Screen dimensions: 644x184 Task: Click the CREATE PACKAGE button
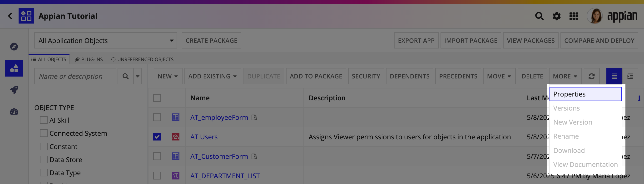(211, 40)
